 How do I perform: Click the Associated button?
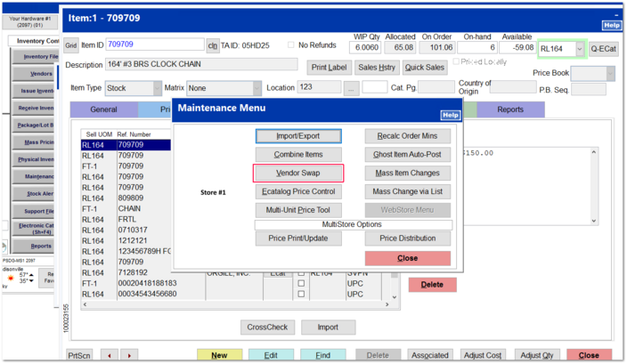(x=430, y=355)
